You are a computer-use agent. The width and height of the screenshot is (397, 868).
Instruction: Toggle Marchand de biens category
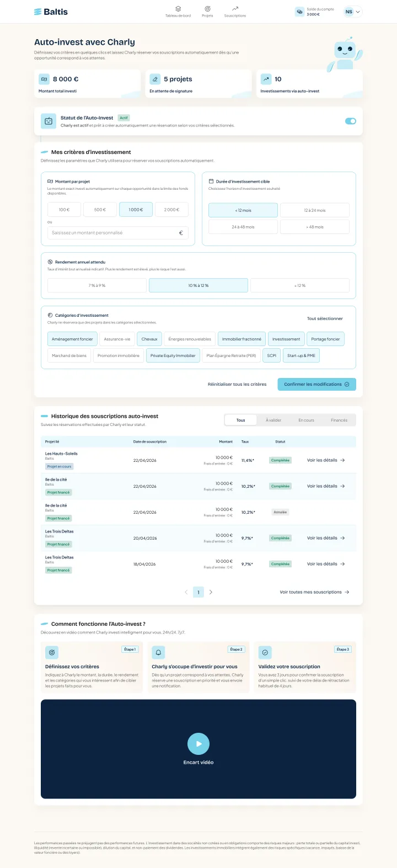(x=69, y=356)
